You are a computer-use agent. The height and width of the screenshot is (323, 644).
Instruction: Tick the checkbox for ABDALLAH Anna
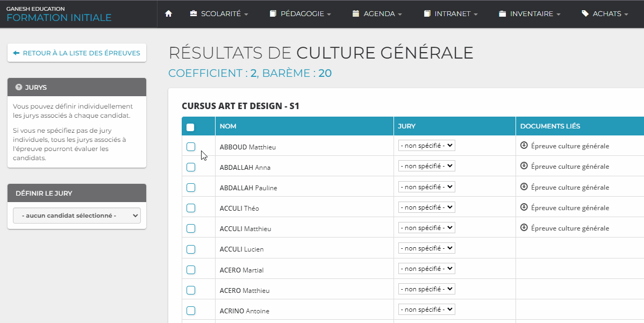click(191, 167)
